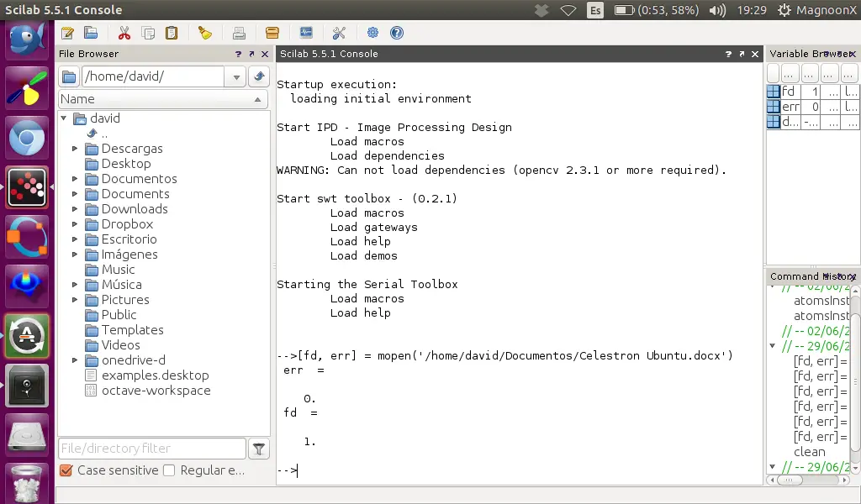Click the open file toolbar icon
The height and width of the screenshot is (504, 861).
coord(91,33)
